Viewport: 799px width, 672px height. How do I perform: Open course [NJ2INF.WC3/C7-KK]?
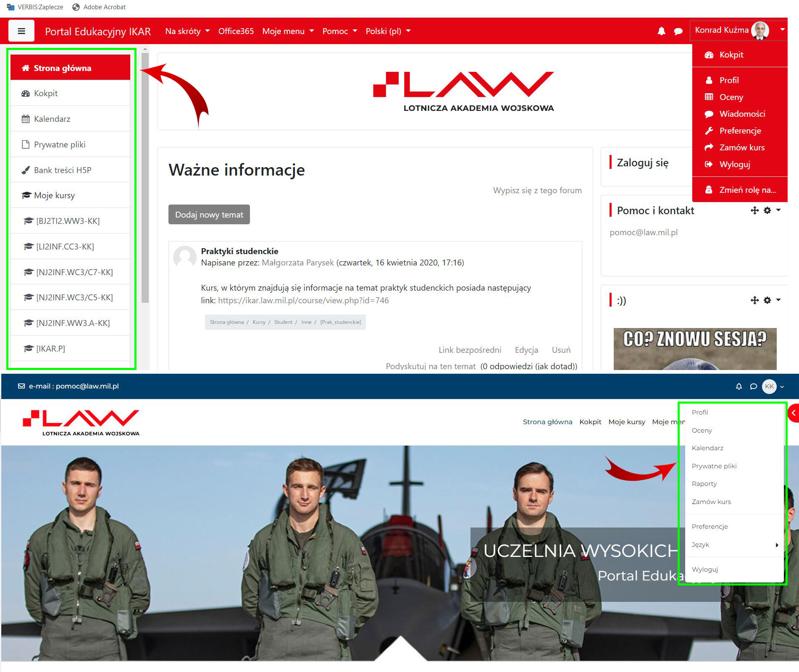(x=70, y=272)
